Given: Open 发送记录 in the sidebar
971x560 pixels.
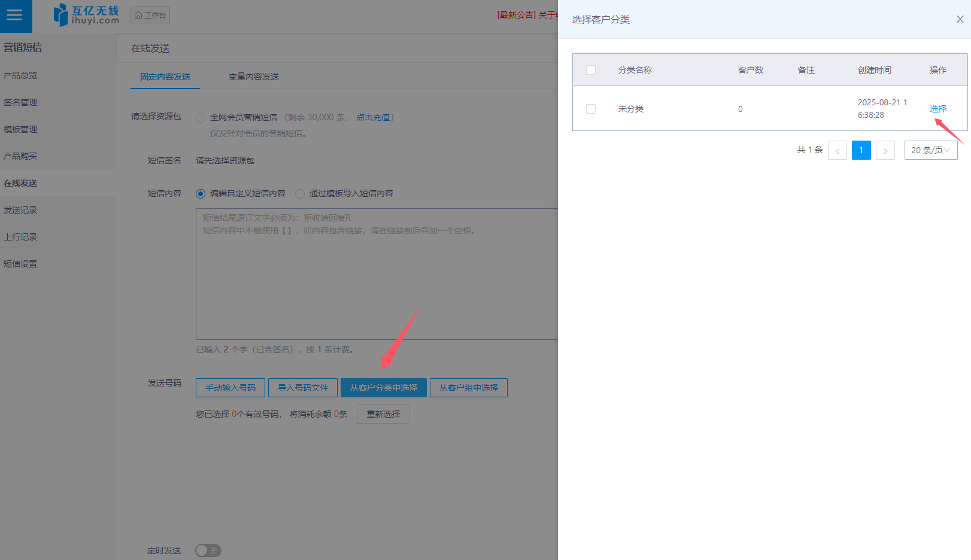Looking at the screenshot, I should [x=20, y=210].
